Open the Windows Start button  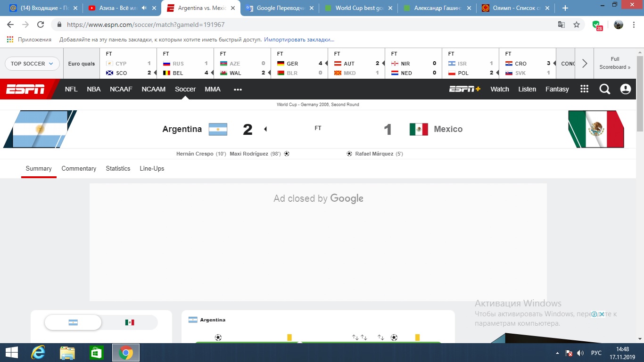coord(11,353)
